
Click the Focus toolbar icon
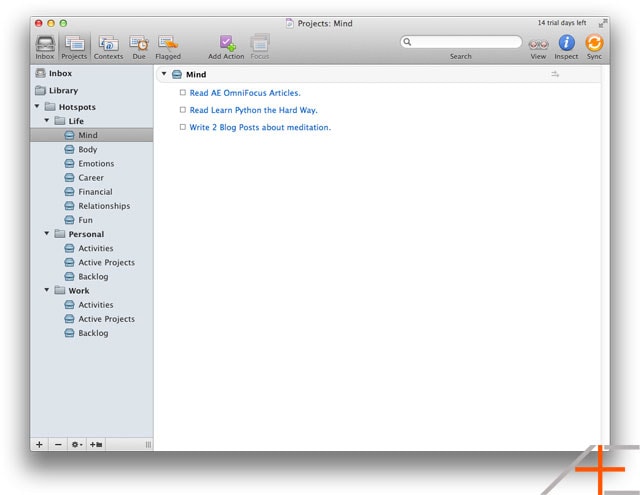click(260, 43)
